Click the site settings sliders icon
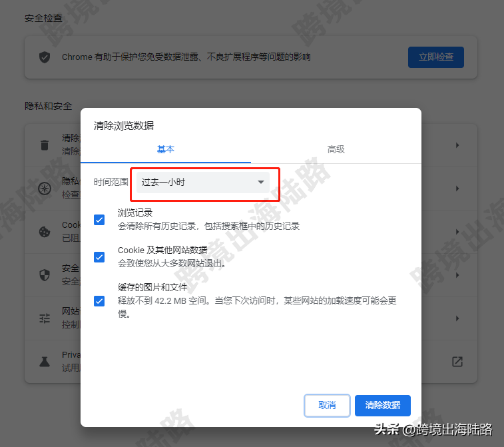 (x=45, y=318)
